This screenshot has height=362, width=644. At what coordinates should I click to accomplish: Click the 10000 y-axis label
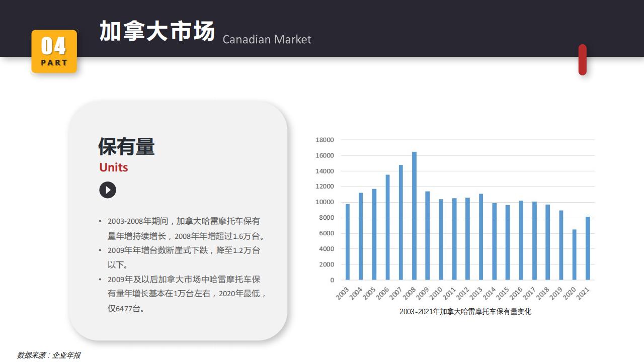(325, 202)
